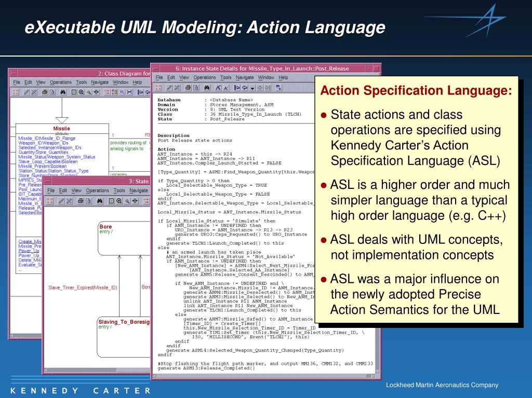Screen dimensions: 532x398
Task: Open File menu in Instance State Details window
Action: pyautogui.click(x=159, y=77)
